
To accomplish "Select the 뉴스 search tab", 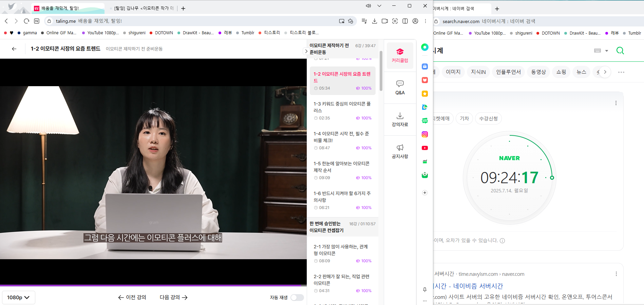I will [x=582, y=72].
